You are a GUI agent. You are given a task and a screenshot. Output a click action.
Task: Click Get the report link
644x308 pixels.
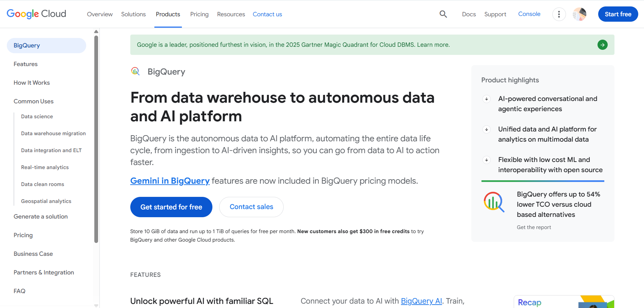(x=534, y=227)
